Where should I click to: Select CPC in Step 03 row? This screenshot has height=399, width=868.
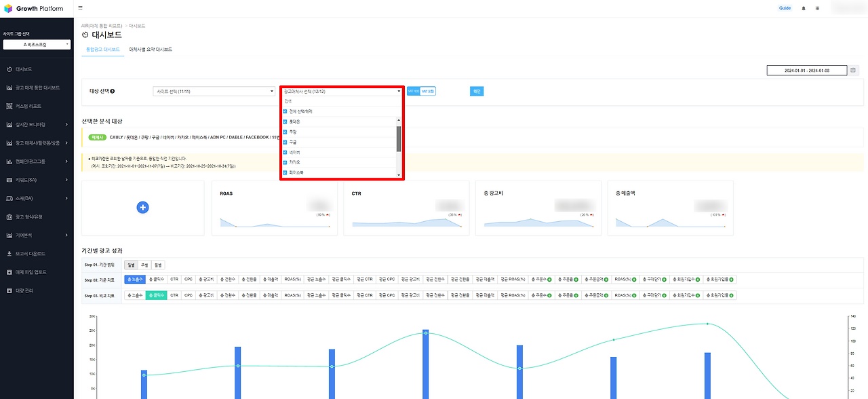pyautogui.click(x=189, y=295)
